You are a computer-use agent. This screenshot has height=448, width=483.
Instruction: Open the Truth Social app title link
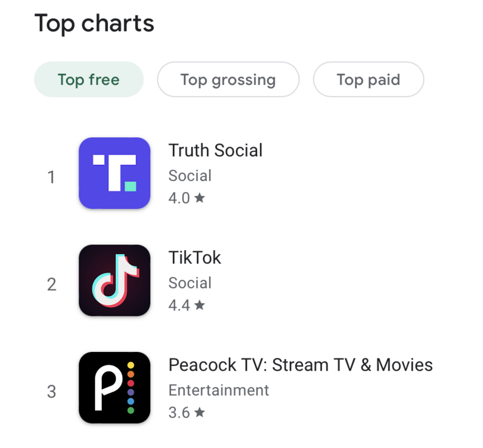coord(215,150)
